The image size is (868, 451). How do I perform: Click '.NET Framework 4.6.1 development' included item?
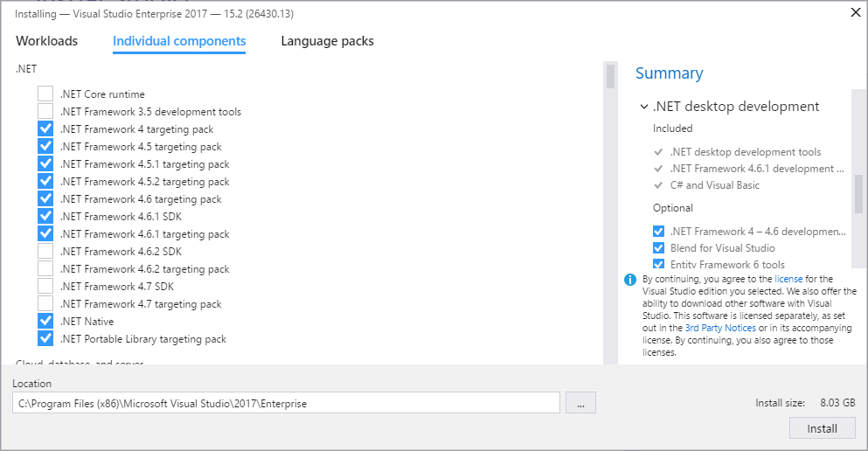pyautogui.click(x=757, y=168)
